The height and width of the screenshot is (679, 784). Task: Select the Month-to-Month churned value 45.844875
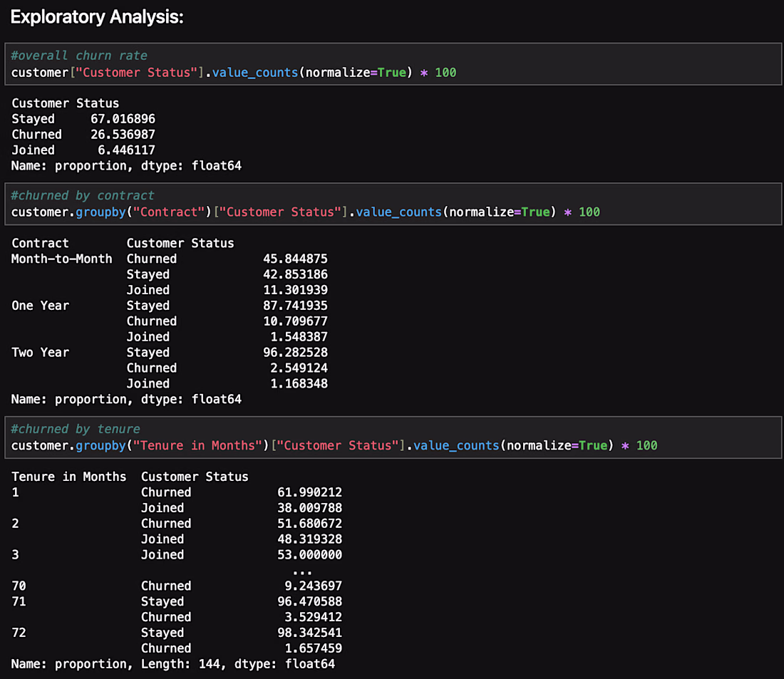296,259
